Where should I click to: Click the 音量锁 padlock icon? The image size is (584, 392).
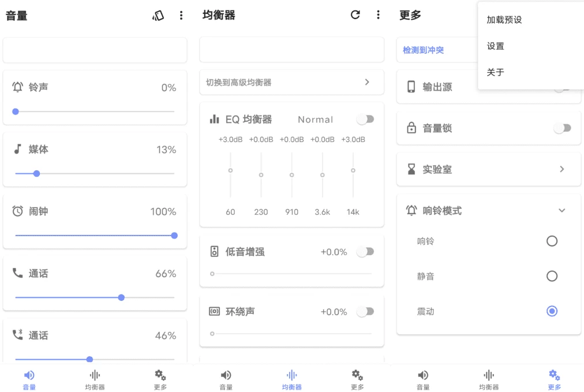pyautogui.click(x=411, y=128)
